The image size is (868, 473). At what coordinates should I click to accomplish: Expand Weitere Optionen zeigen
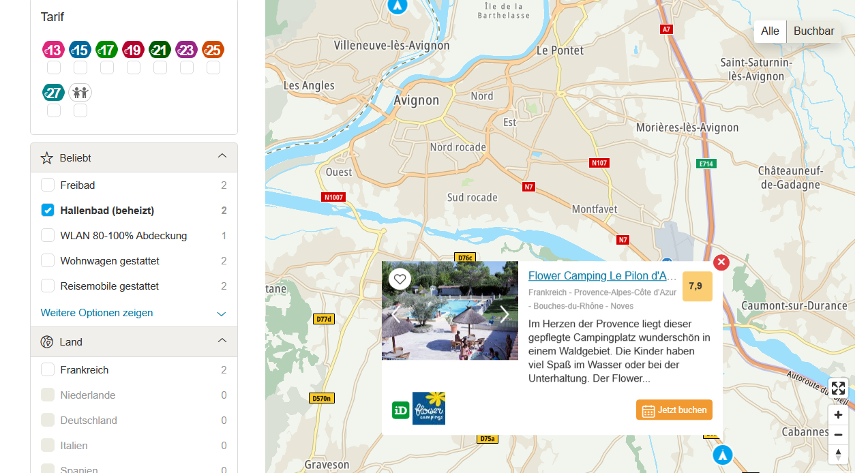pyautogui.click(x=97, y=313)
